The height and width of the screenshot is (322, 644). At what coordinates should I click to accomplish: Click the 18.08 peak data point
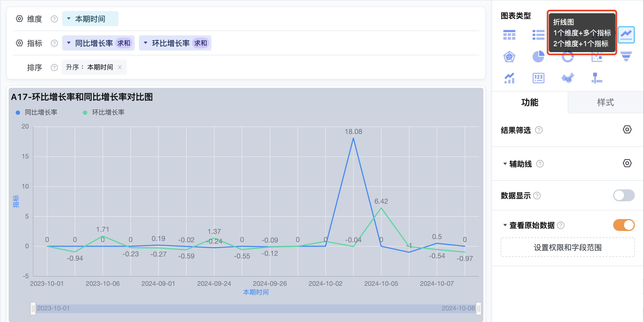point(353,138)
